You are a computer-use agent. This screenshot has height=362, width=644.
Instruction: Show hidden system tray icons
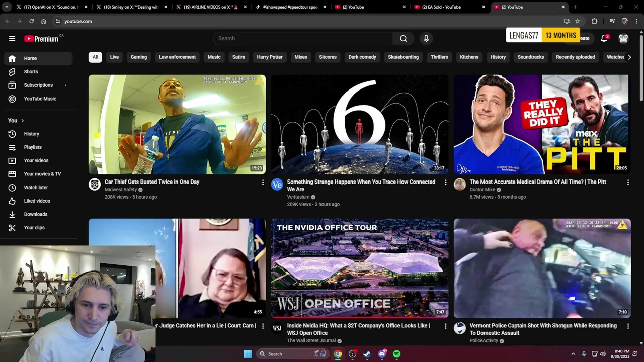coord(573,354)
